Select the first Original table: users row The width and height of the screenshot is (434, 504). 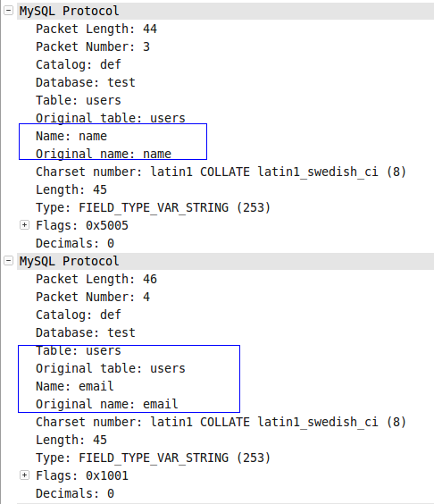pos(111,118)
